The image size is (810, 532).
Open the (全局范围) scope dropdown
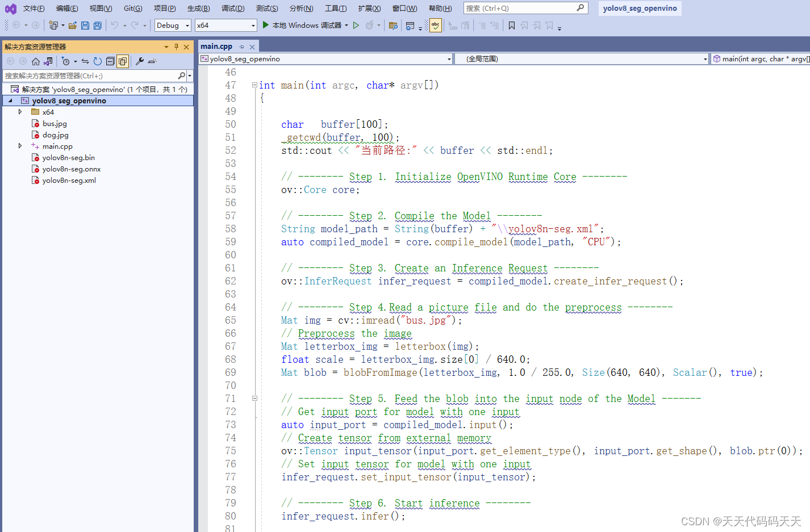(x=705, y=59)
